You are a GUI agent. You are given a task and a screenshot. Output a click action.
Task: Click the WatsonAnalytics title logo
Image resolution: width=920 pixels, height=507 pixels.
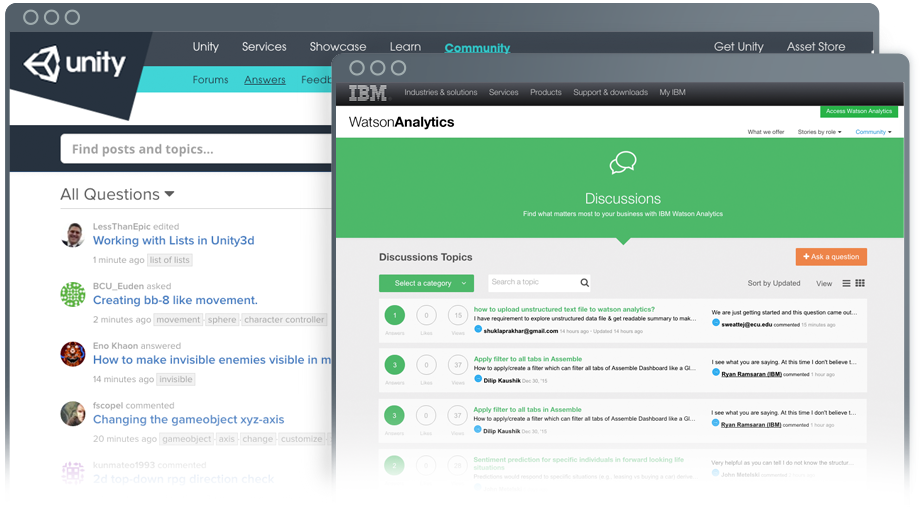(x=401, y=122)
